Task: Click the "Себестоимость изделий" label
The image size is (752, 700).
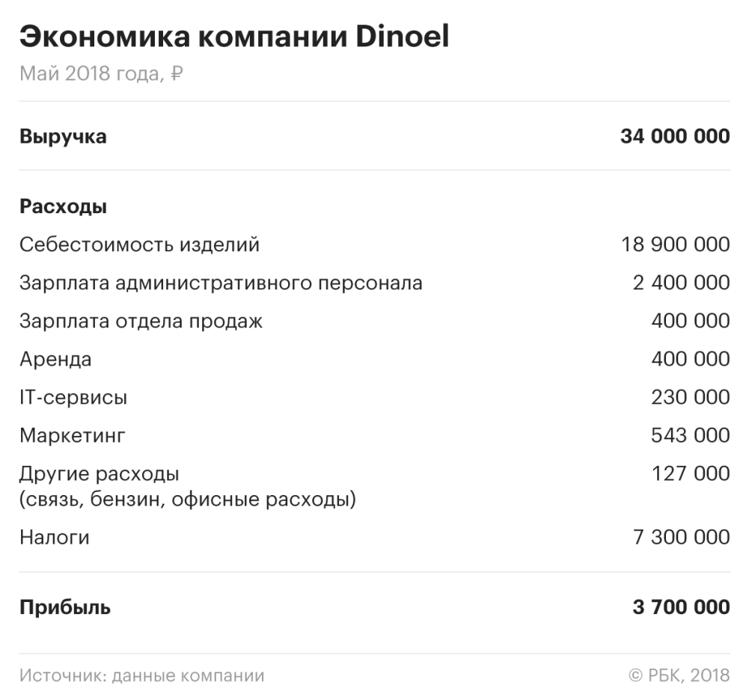Action: coord(139,245)
